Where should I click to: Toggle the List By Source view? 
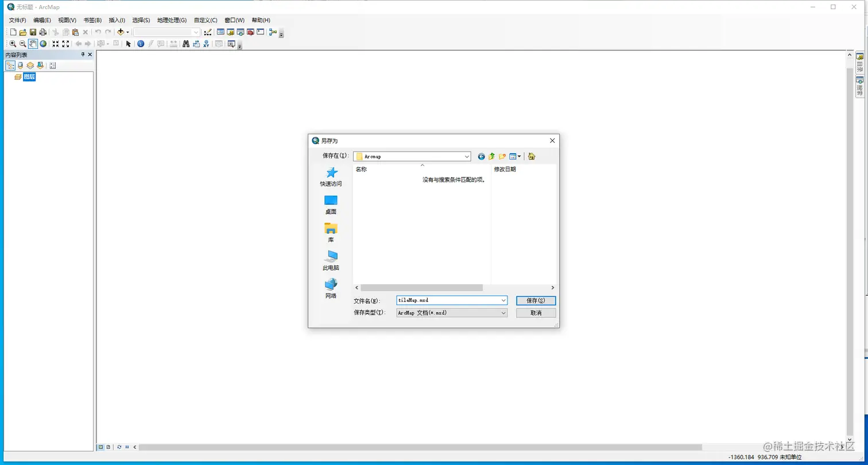coord(19,65)
